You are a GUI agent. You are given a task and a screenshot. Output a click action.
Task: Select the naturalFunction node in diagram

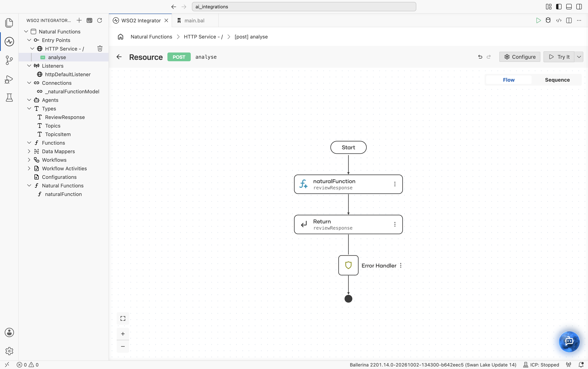click(348, 184)
